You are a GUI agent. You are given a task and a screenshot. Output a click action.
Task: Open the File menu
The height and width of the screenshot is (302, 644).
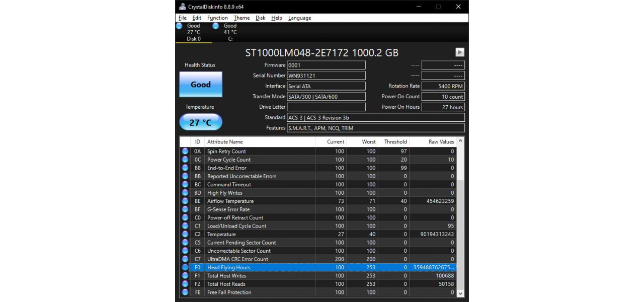click(x=183, y=18)
